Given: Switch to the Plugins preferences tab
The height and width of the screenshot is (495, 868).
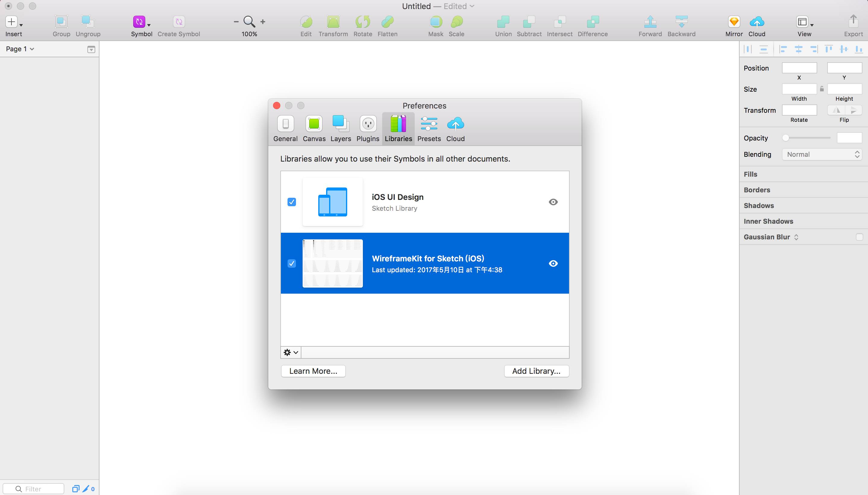Looking at the screenshot, I should pyautogui.click(x=368, y=128).
